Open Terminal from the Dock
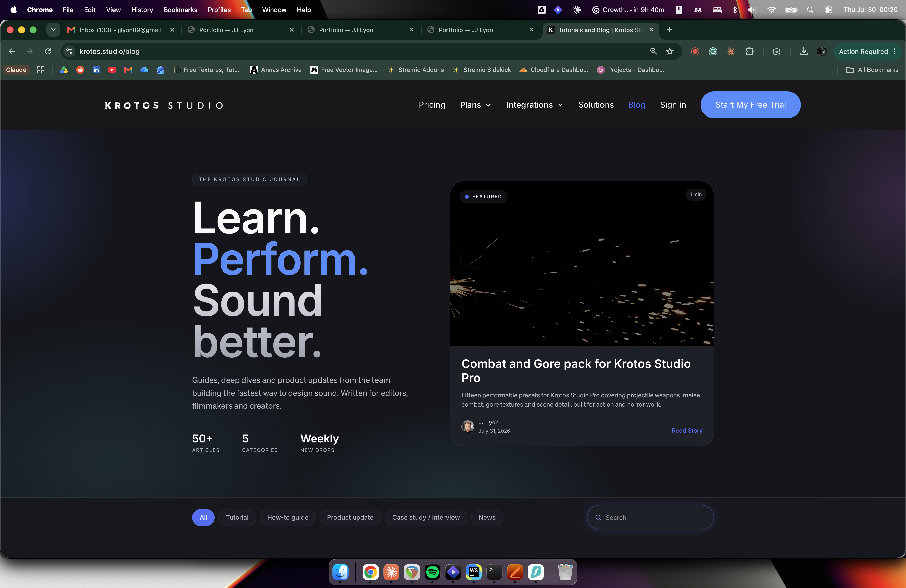Image resolution: width=906 pixels, height=588 pixels. (494, 572)
